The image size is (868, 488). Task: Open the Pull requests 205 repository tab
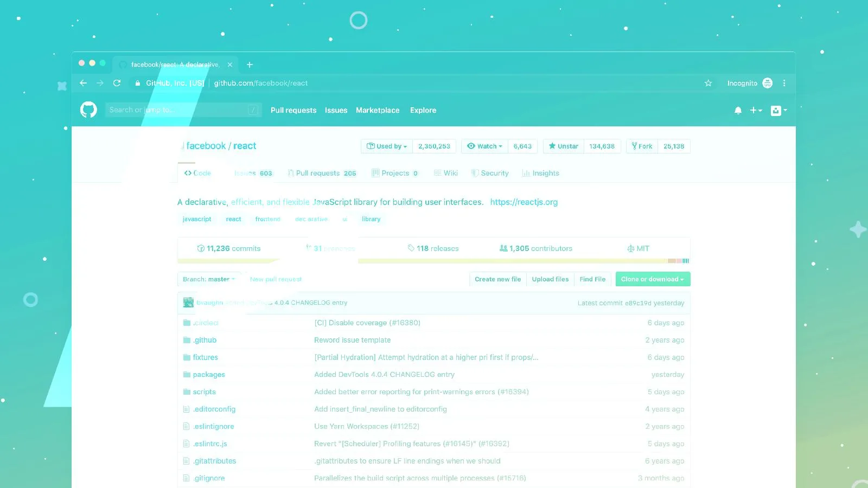tap(322, 174)
